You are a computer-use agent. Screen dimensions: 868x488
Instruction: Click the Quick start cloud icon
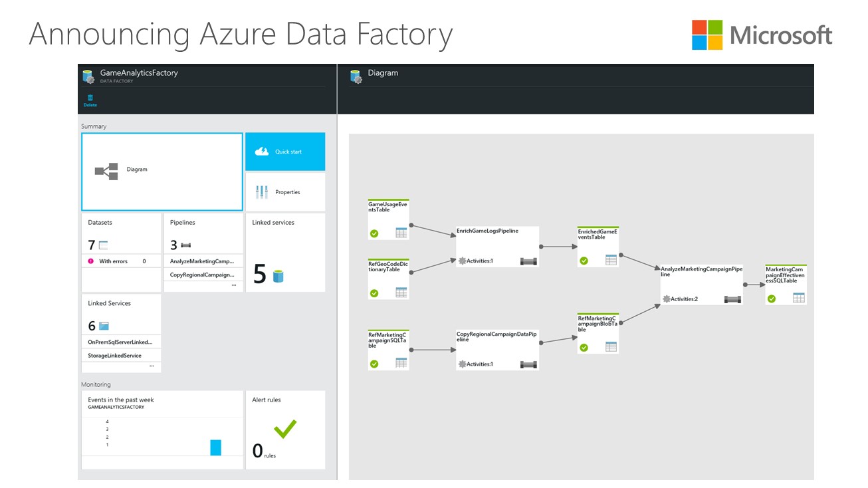tap(261, 152)
